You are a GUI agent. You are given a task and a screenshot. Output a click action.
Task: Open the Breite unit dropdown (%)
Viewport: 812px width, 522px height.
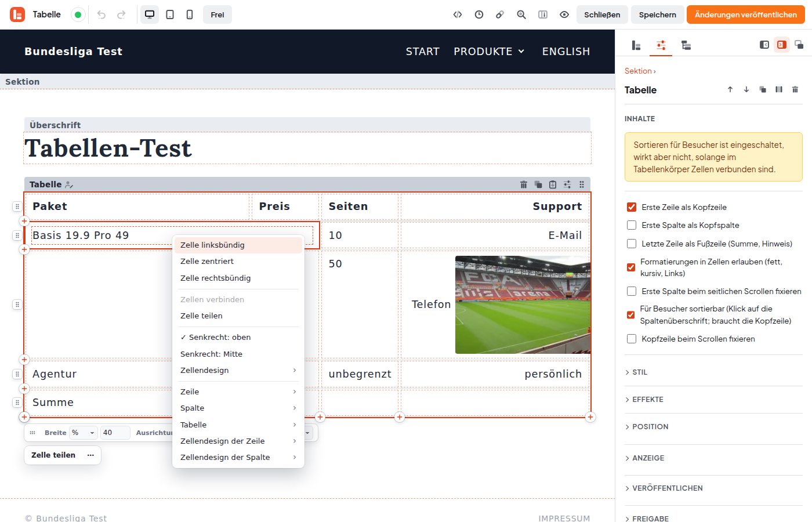[84, 433]
